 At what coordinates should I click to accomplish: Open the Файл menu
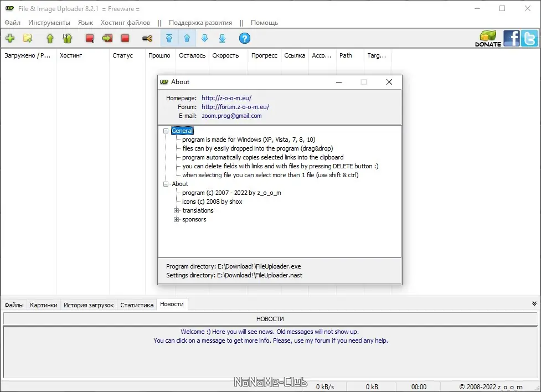pos(12,23)
